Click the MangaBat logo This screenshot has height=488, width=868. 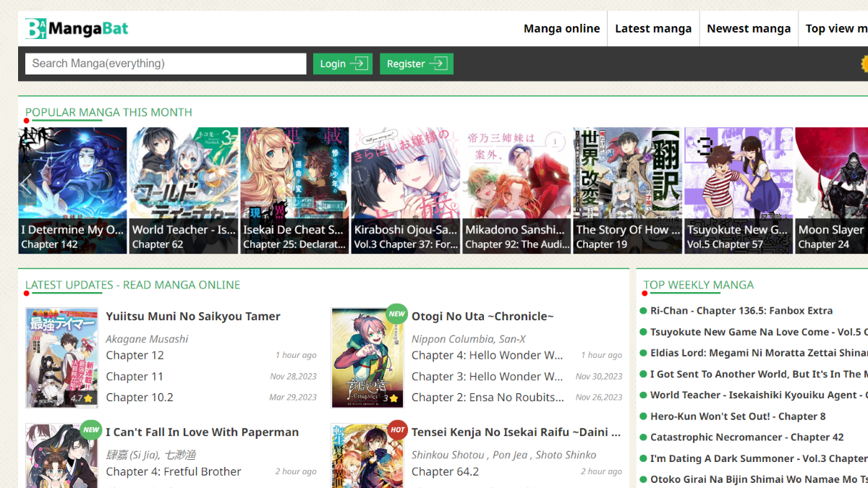pyautogui.click(x=77, y=29)
